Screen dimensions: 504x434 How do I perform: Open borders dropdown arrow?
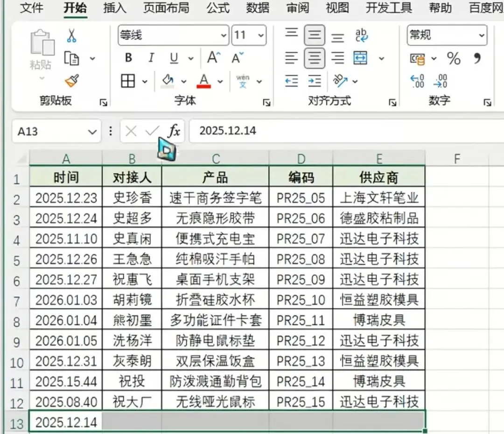coord(145,81)
